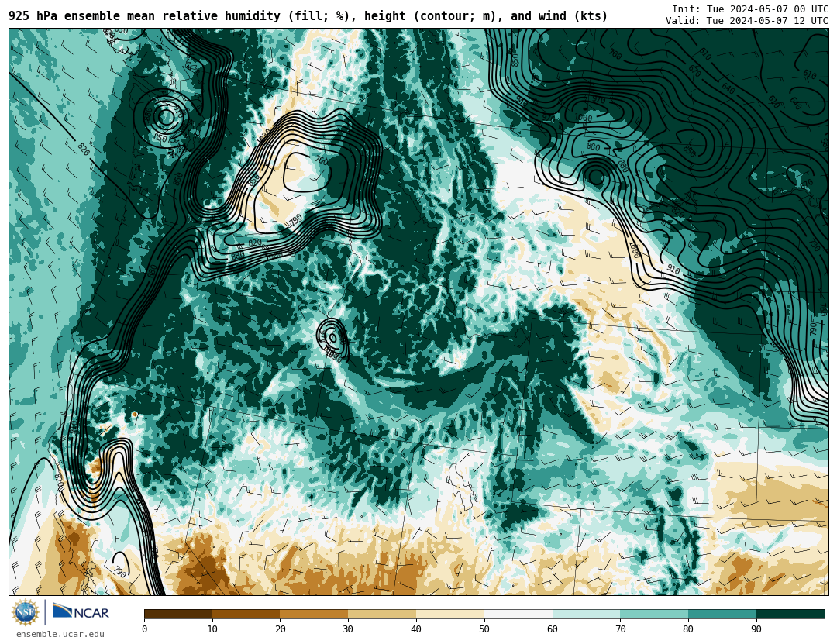Click the 30-40 tan colorbar segment

[x=382, y=614]
